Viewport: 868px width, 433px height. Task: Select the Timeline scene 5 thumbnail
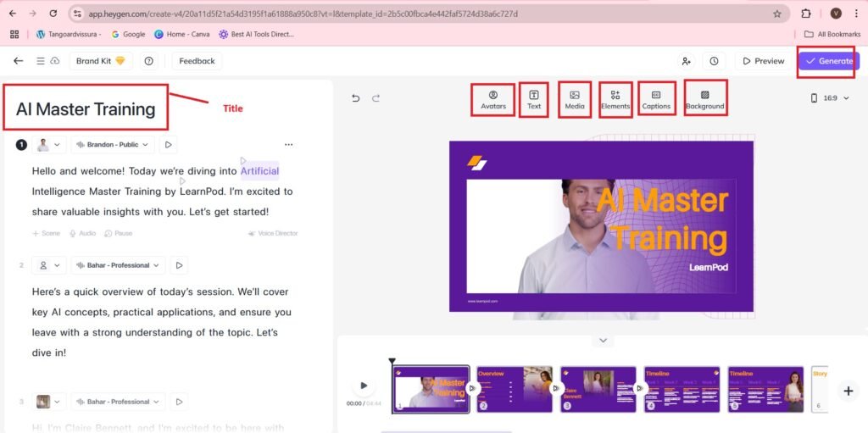point(765,389)
